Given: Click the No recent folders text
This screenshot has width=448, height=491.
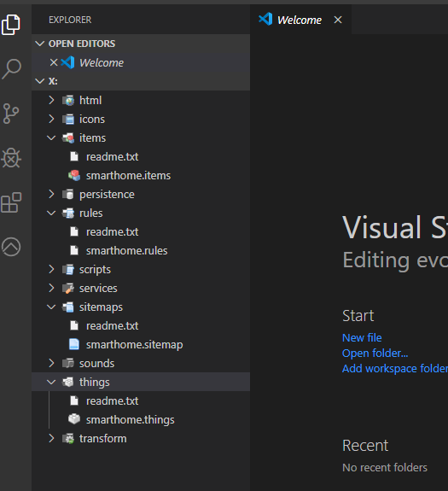Looking at the screenshot, I should [x=385, y=467].
